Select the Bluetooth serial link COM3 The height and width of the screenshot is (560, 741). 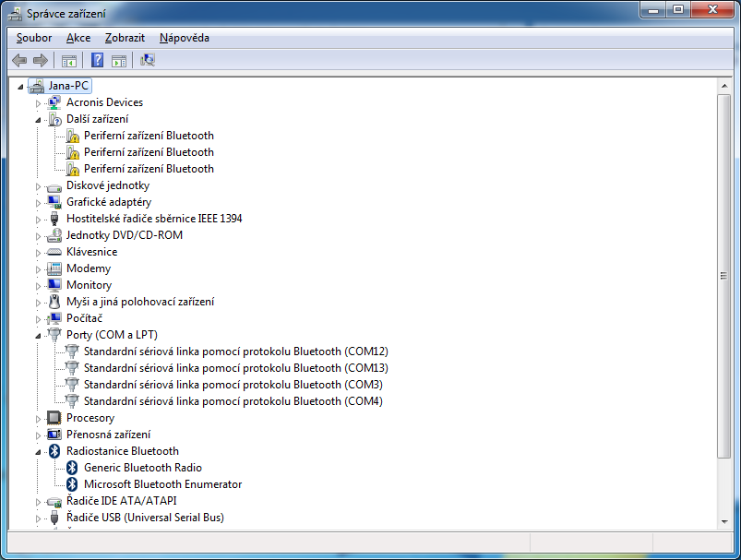[233, 385]
